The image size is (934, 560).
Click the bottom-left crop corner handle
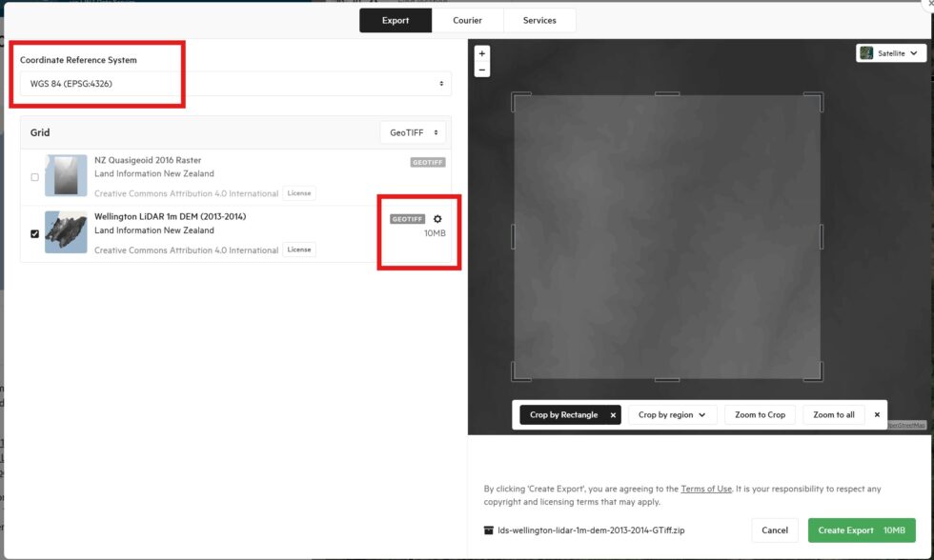pyautogui.click(x=519, y=373)
